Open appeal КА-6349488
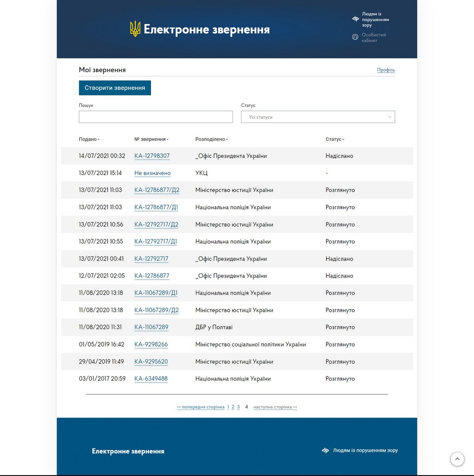The height and width of the screenshot is (476, 474). click(151, 379)
